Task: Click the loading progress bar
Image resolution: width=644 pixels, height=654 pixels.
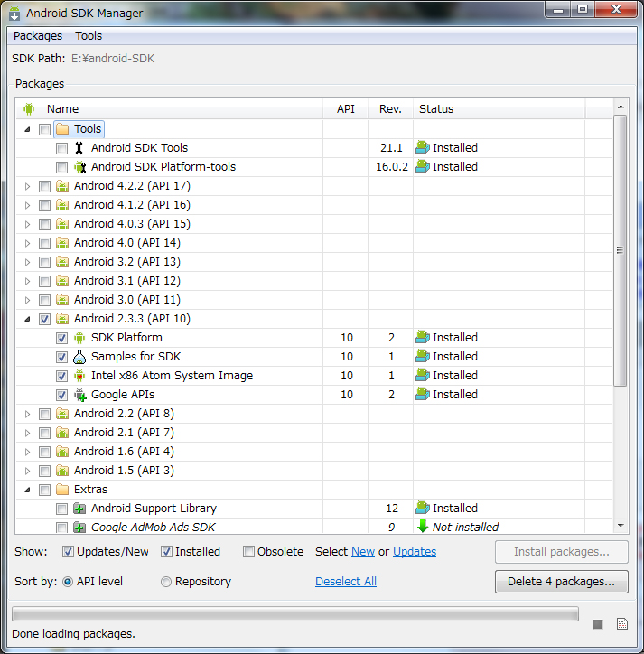Action: tap(295, 614)
